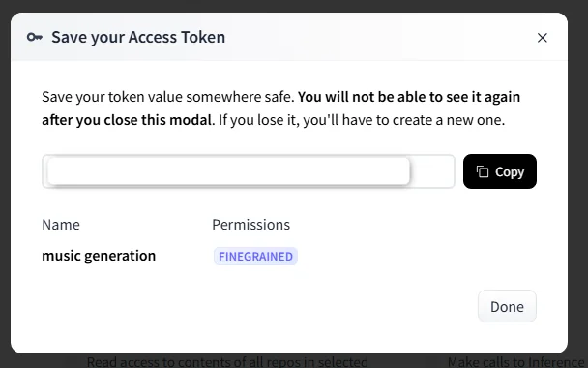Click the FINEGRAINED permissions badge

click(x=255, y=256)
